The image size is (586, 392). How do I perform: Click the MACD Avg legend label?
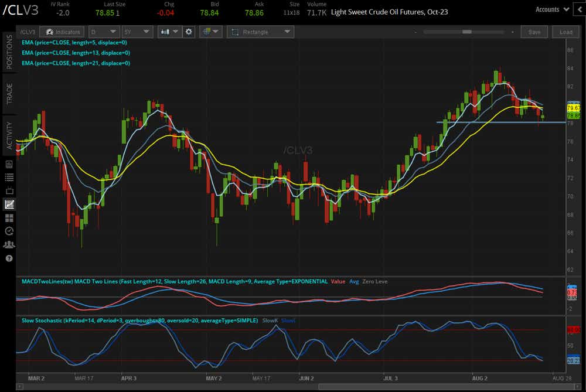pos(354,281)
